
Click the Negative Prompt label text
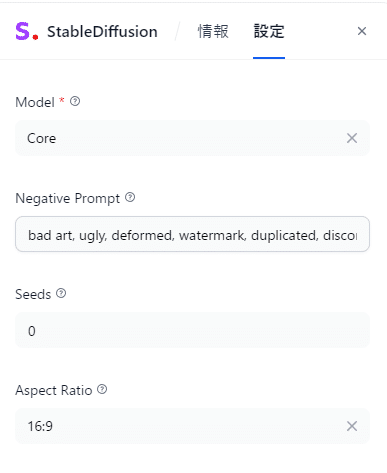[x=68, y=198]
